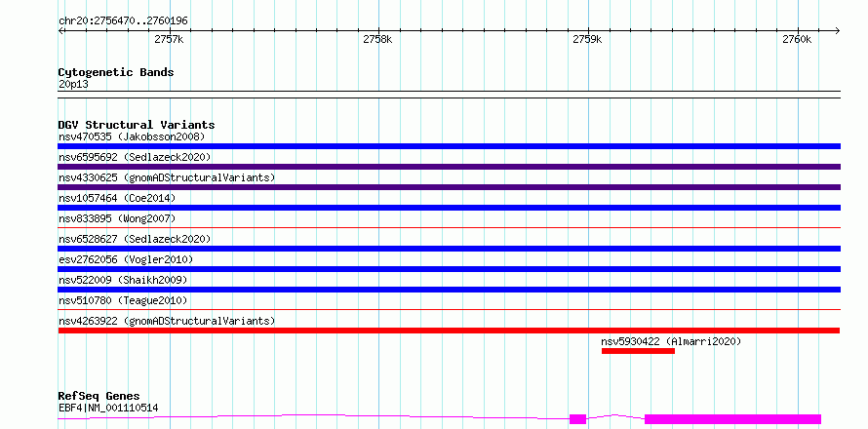Viewport: 868px width, 429px height.
Task: Select the 20p13 cytogenetic band label
Action: click(73, 85)
